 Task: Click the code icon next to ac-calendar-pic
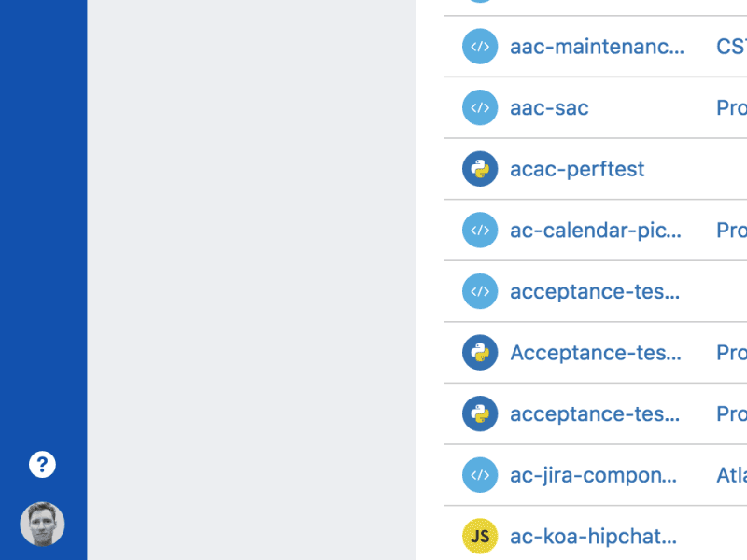(x=479, y=230)
